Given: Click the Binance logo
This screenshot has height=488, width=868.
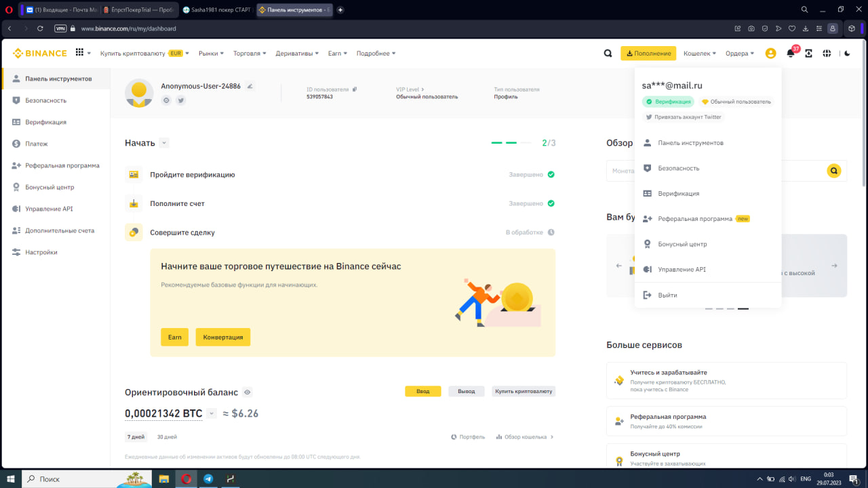Looking at the screenshot, I should click(39, 53).
